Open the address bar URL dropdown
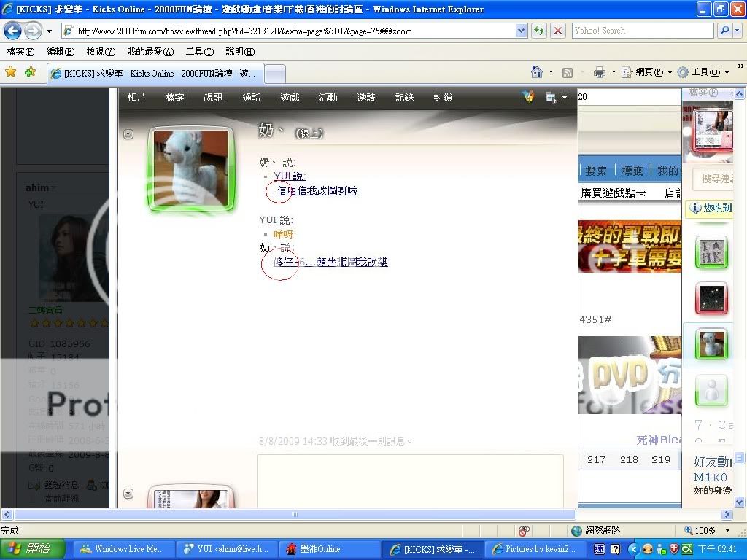The width and height of the screenshot is (747, 560). (x=522, y=31)
